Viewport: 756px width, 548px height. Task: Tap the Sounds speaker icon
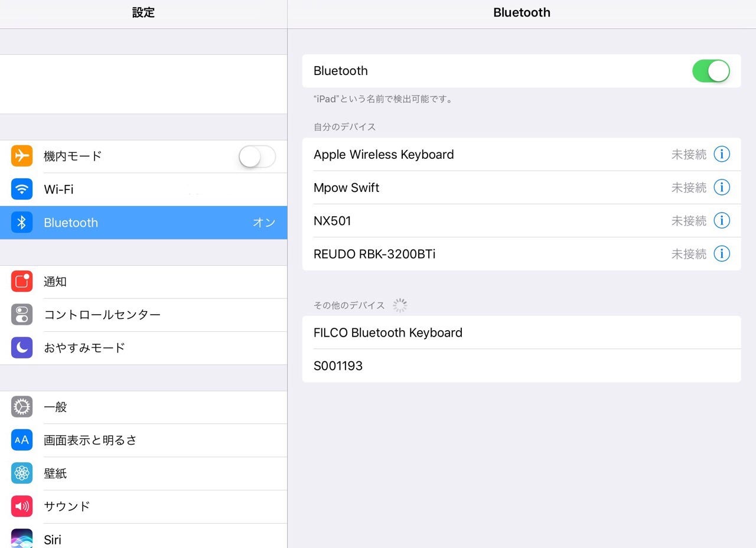point(22,506)
